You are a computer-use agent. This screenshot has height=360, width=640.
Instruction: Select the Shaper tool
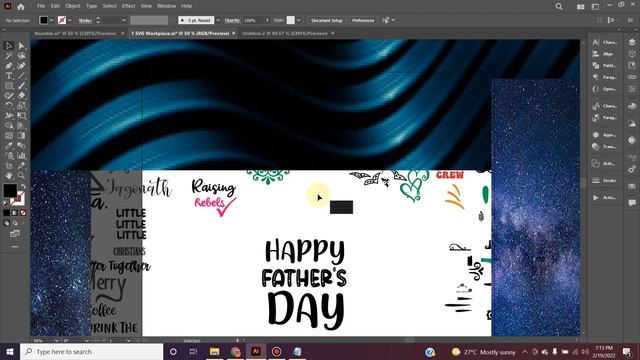click(9, 96)
